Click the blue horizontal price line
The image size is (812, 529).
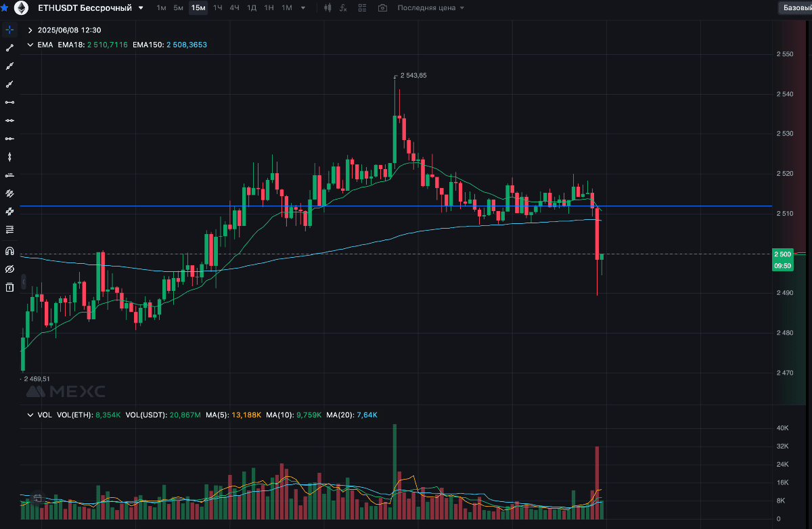406,206
